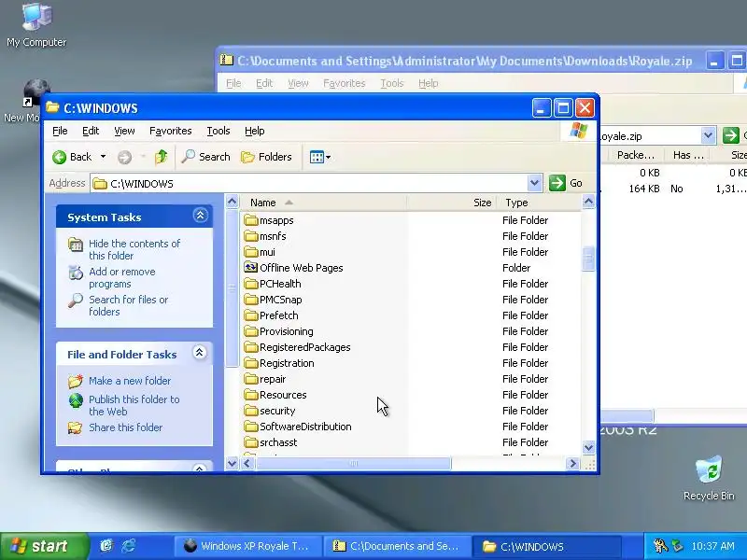Screen dimensions: 747x560
Task: Select the Provisioning folder icon
Action: [x=251, y=331]
